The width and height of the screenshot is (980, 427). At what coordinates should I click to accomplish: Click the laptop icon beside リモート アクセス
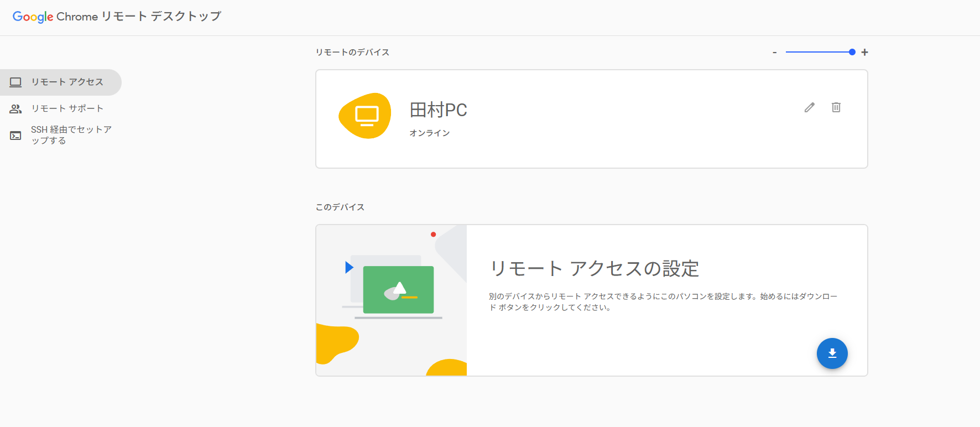(15, 82)
